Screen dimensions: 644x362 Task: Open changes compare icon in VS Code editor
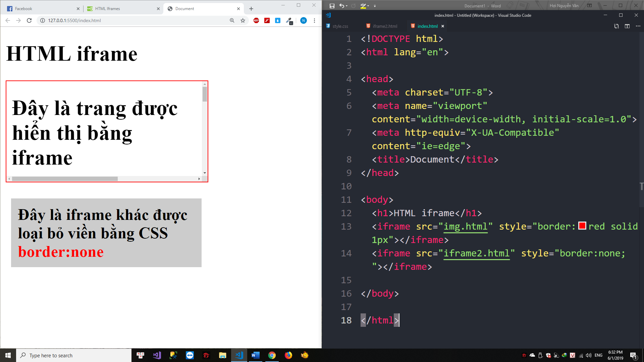(616, 26)
